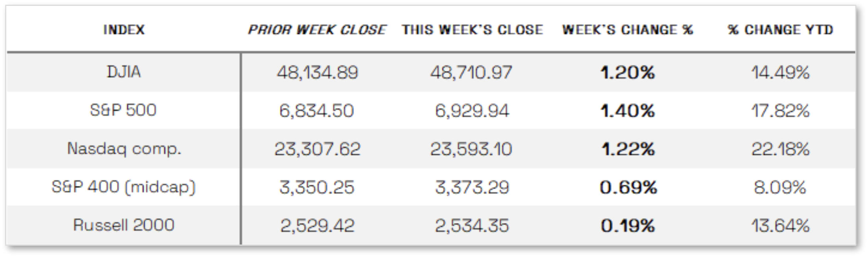Click DJIA prior close value 48,134.89
This screenshot has width=868, height=256.
pos(317,72)
